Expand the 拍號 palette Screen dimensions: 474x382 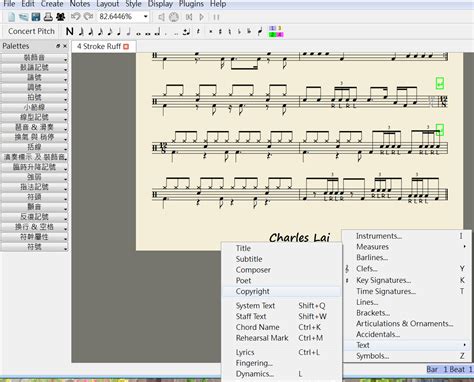pos(34,97)
